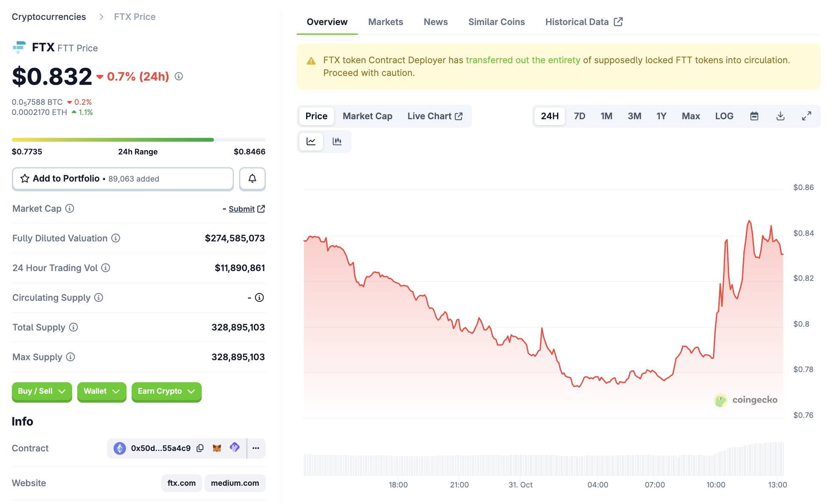The height and width of the screenshot is (504, 833).
Task: Expand the Wallet dropdown
Action: 101,391
